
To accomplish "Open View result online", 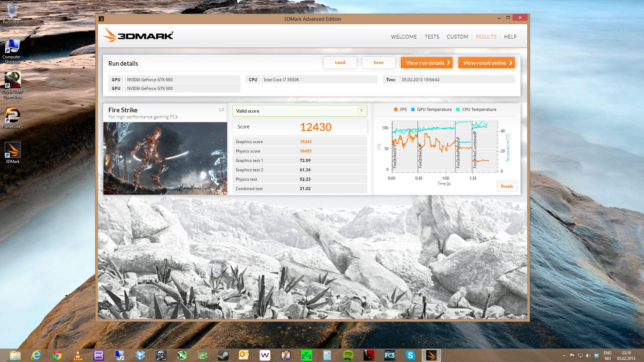I will tap(486, 63).
